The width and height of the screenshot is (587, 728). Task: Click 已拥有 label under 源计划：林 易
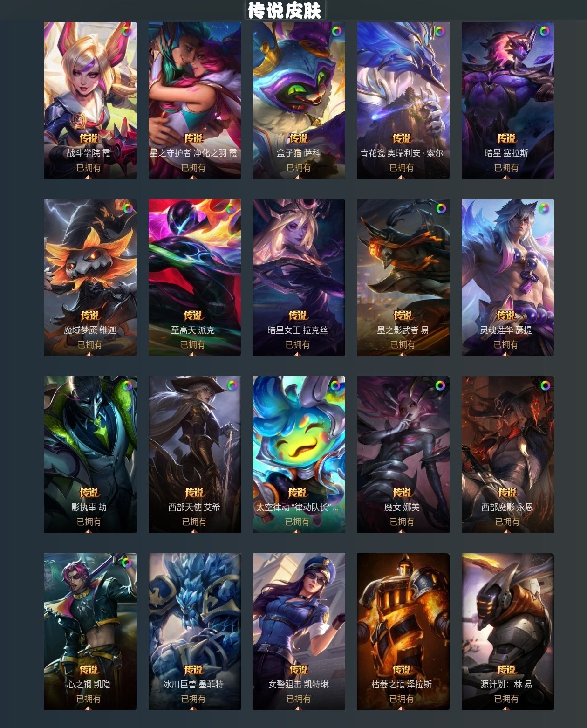506,699
